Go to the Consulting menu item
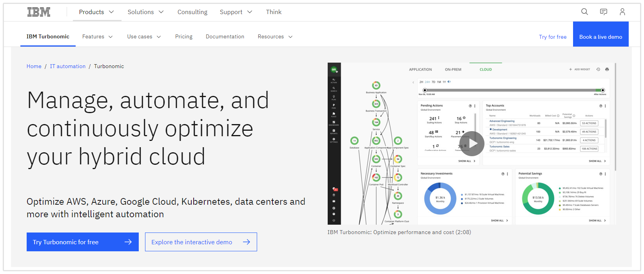Viewport: 644px width, 274px height. click(192, 12)
